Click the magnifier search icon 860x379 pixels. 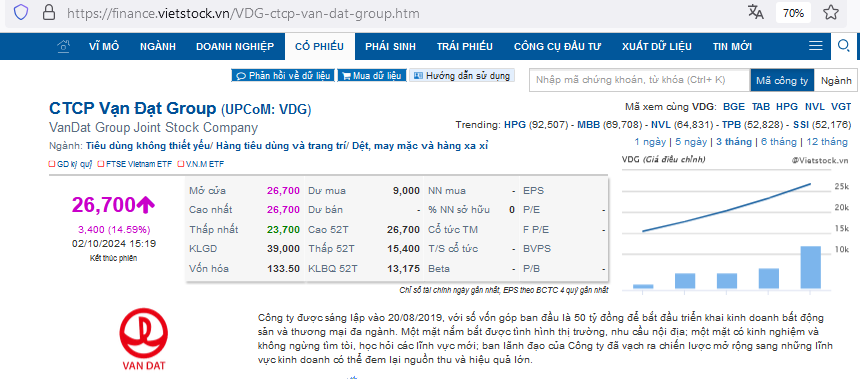[844, 46]
